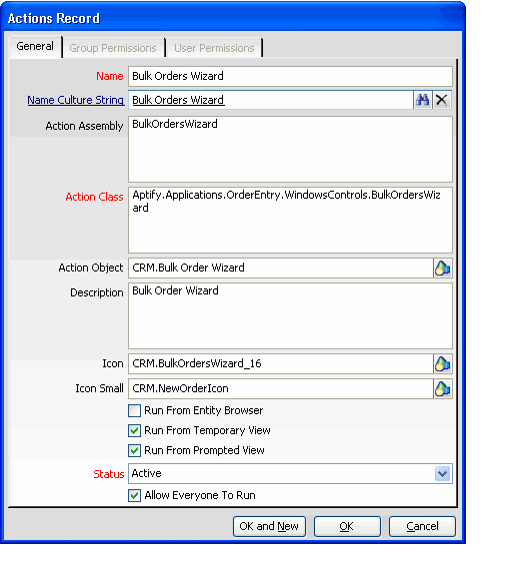Enable the Run From Entity Browser checkbox
The height and width of the screenshot is (562, 528).
point(134,410)
